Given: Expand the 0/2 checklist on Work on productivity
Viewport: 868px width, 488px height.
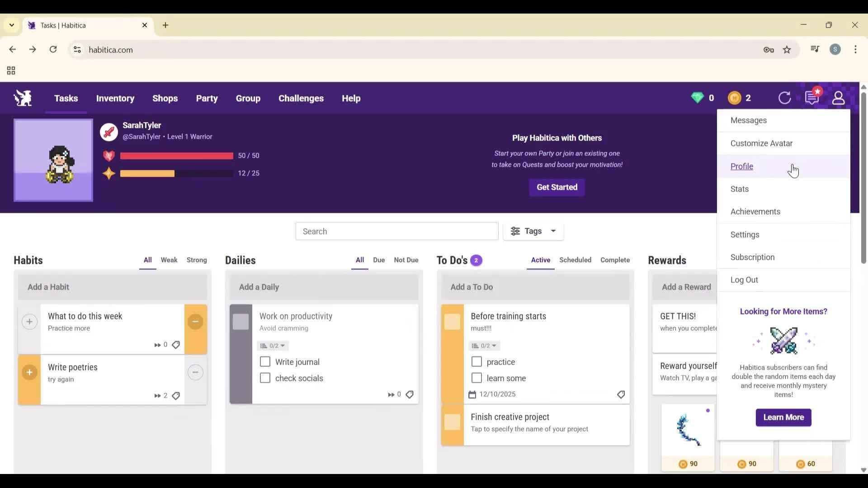Looking at the screenshot, I should (272, 346).
